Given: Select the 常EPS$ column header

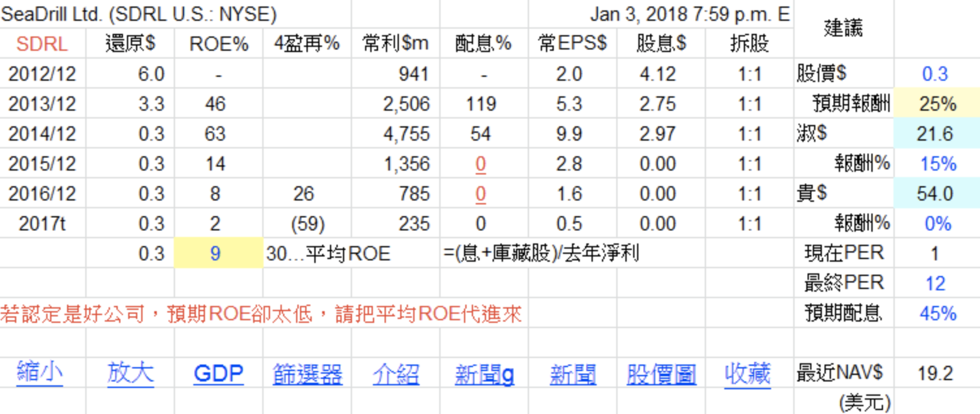Looking at the screenshot, I should (573, 44).
